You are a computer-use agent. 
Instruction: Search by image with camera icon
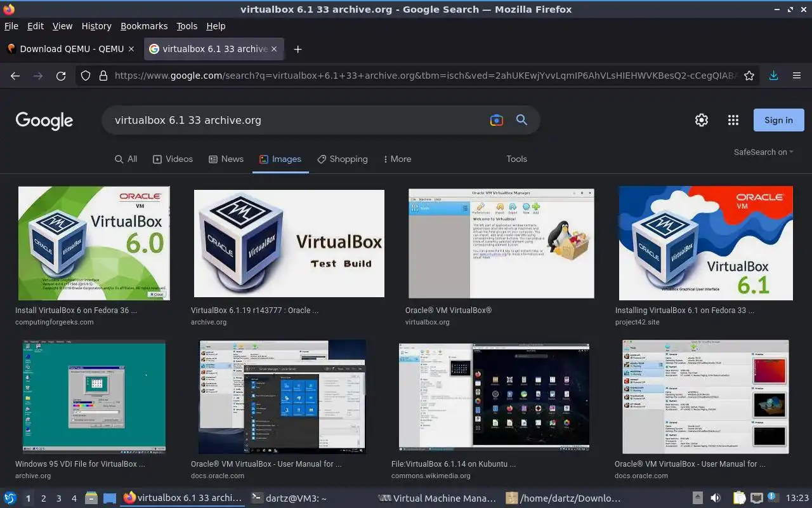(x=497, y=120)
